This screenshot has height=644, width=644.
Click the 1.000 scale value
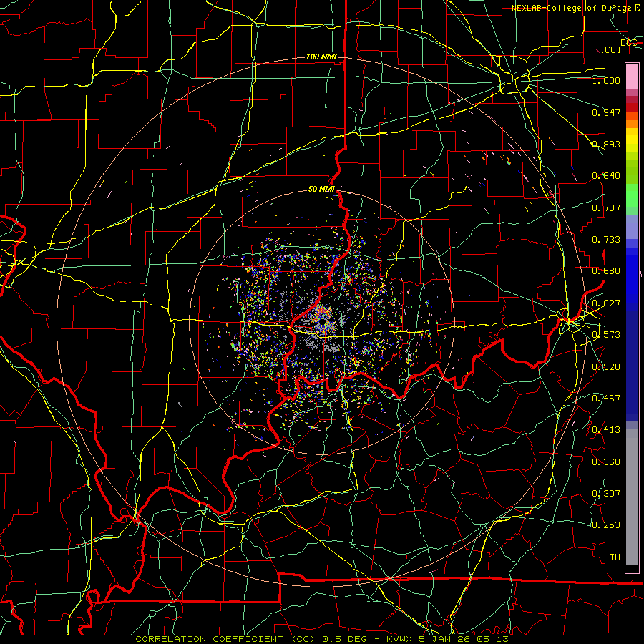[x=606, y=80]
